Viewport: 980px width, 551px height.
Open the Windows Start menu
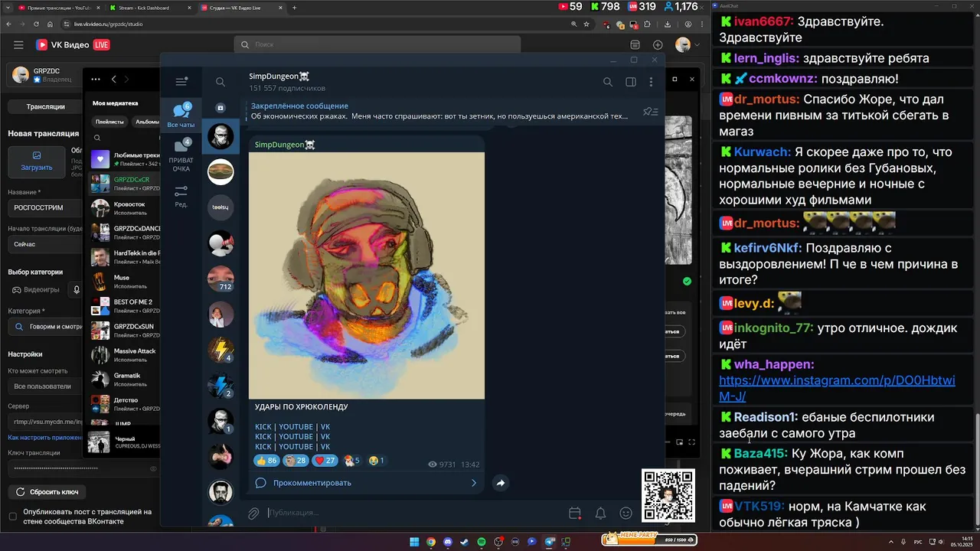(x=414, y=542)
